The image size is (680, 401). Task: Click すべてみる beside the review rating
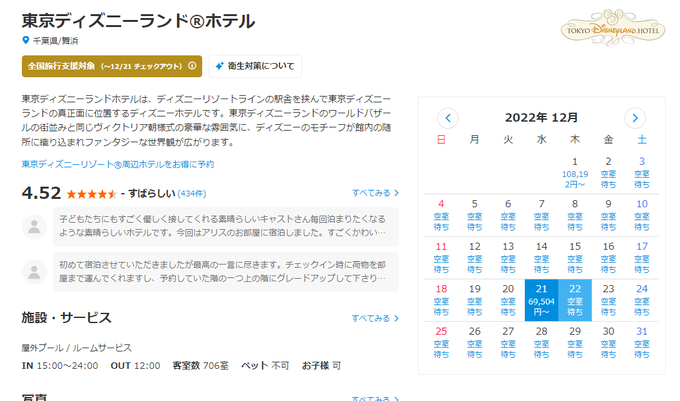375,193
